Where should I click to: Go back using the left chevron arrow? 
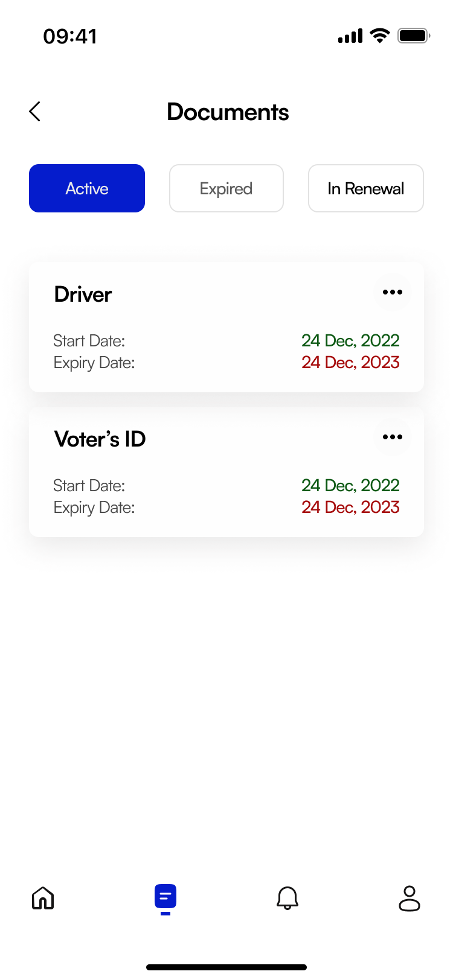35,112
